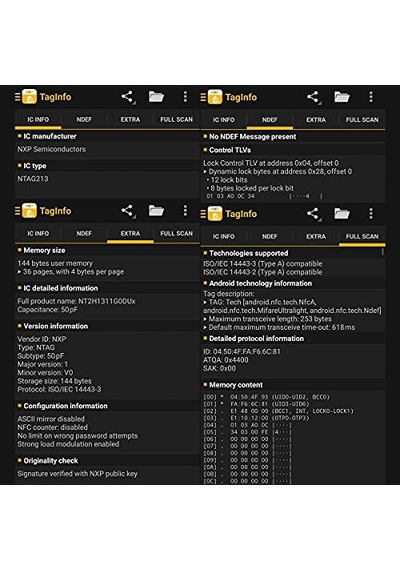Viewport: 400px width, 570px height.
Task: Tap share icon in top-right TagInfo panel
Action: (x=313, y=97)
